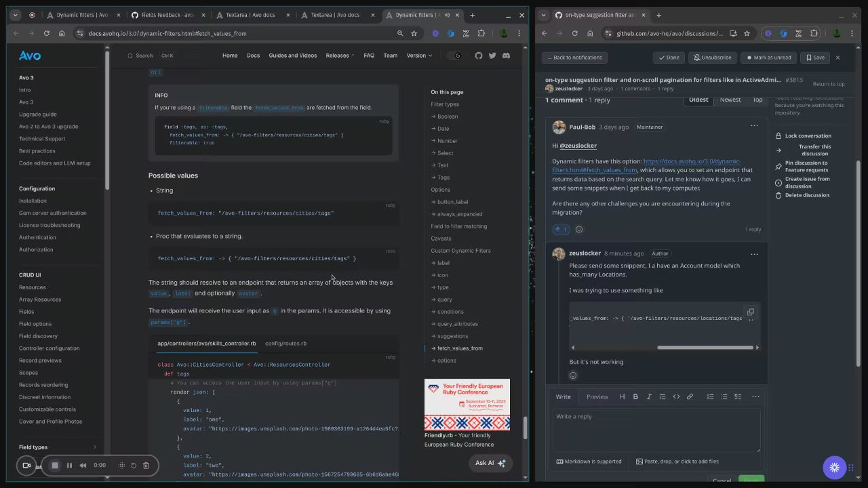Open the GitHub icon in Avo docs header

tap(479, 56)
